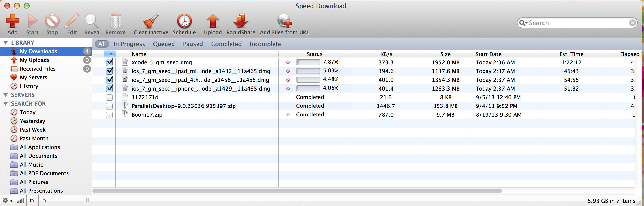Viewport: 644px width, 206px height.
Task: Click red stop icon for iphone a1429 download
Action: (288, 89)
